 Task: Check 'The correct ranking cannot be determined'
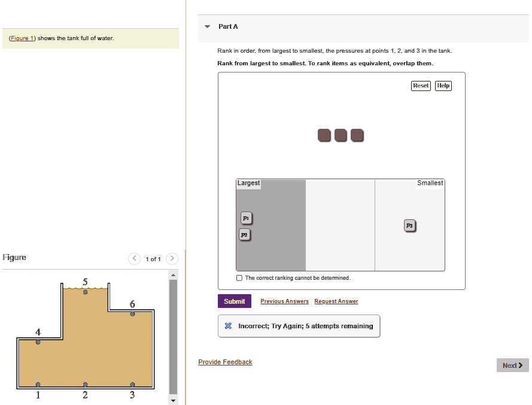(239, 277)
